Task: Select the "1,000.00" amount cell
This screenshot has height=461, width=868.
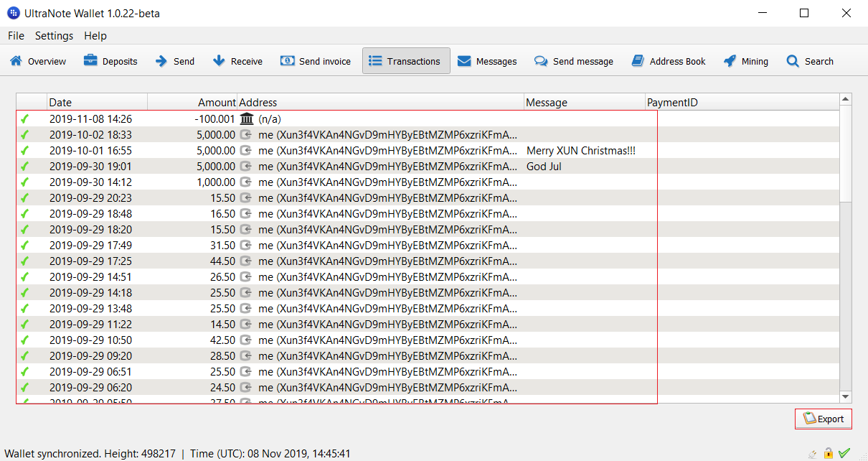Action: pyautogui.click(x=216, y=182)
